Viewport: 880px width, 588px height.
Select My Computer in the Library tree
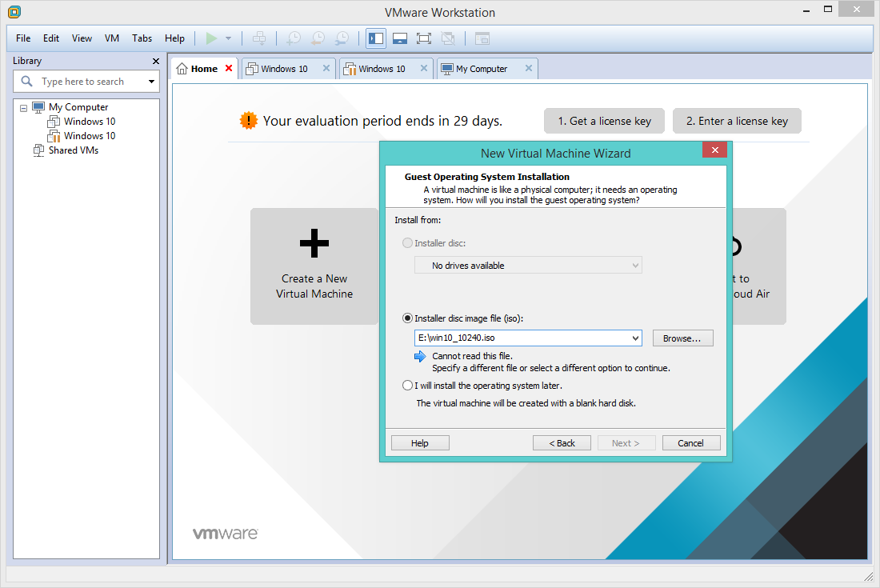[78, 107]
